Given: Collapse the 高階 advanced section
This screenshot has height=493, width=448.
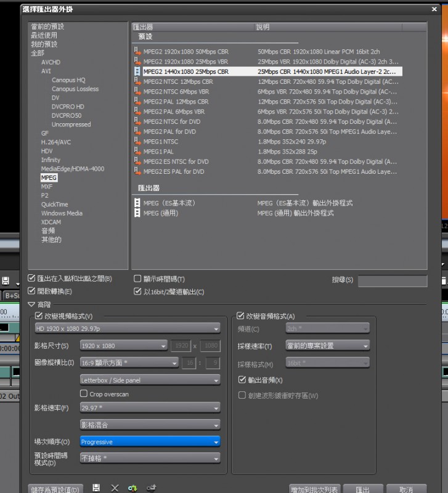Looking at the screenshot, I should point(32,304).
